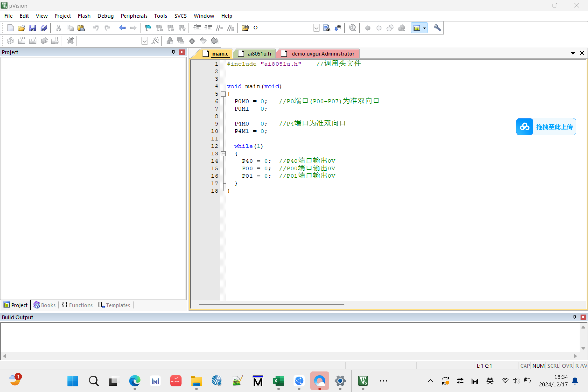Open Target Options with the magic wand icon
This screenshot has width=588, height=392.
[155, 41]
